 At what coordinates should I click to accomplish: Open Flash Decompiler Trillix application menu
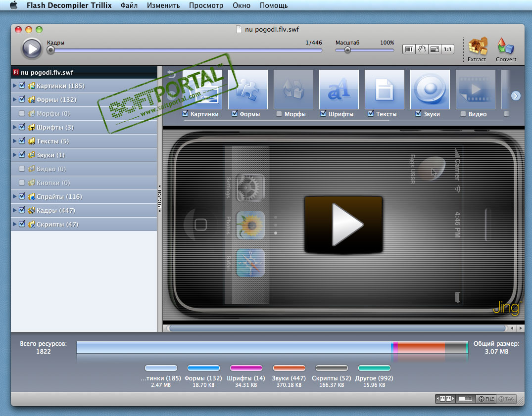[x=69, y=5]
